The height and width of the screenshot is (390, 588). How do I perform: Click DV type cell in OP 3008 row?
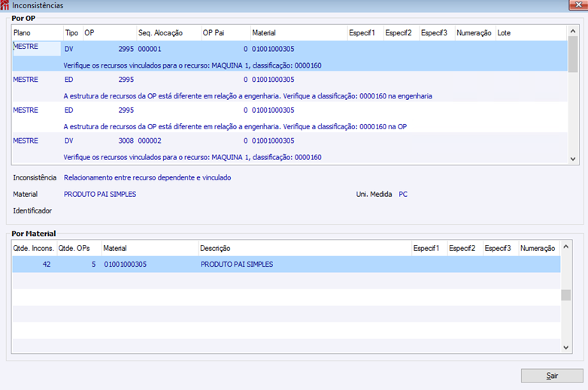(69, 141)
